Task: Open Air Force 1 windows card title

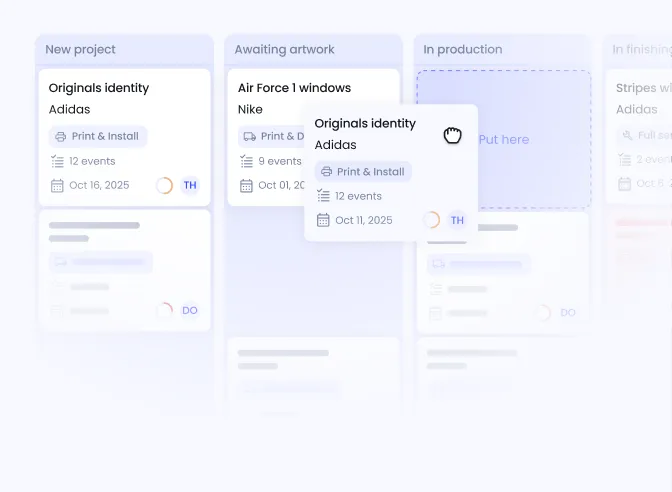Action: point(294,88)
